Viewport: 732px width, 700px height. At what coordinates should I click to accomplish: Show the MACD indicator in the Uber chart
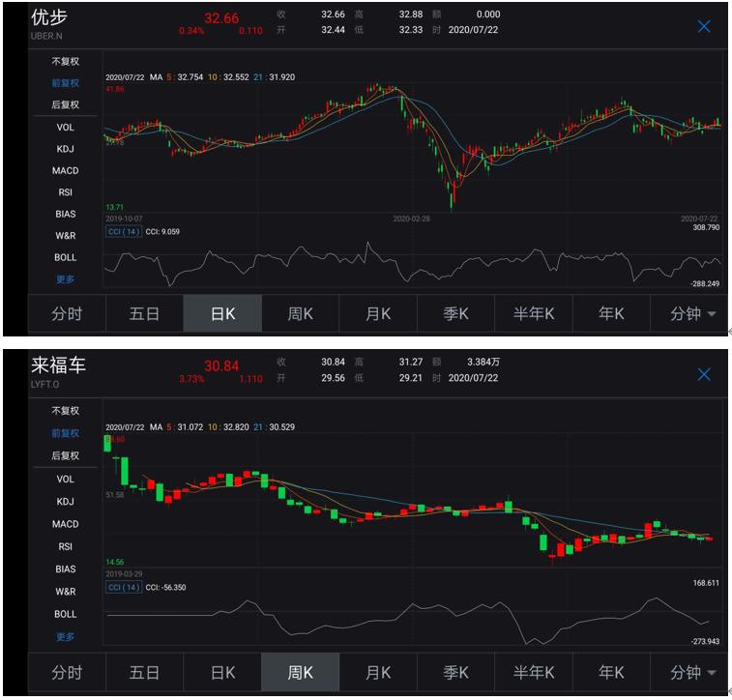pyautogui.click(x=66, y=170)
